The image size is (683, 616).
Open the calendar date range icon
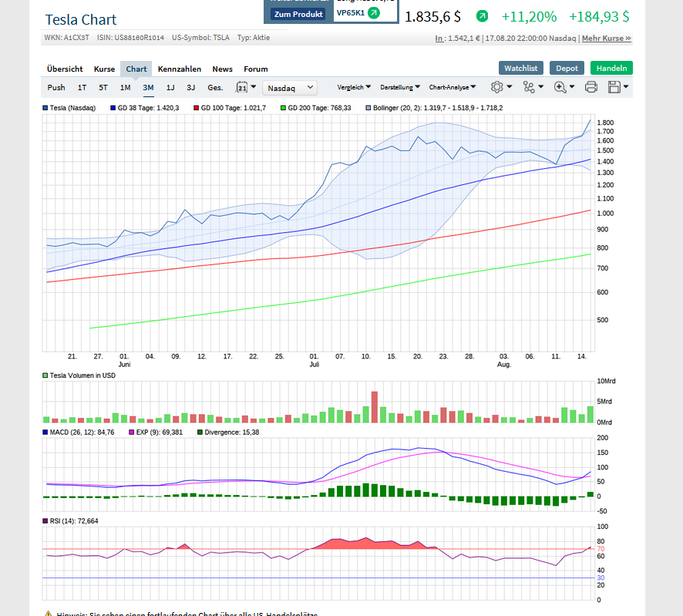click(242, 87)
